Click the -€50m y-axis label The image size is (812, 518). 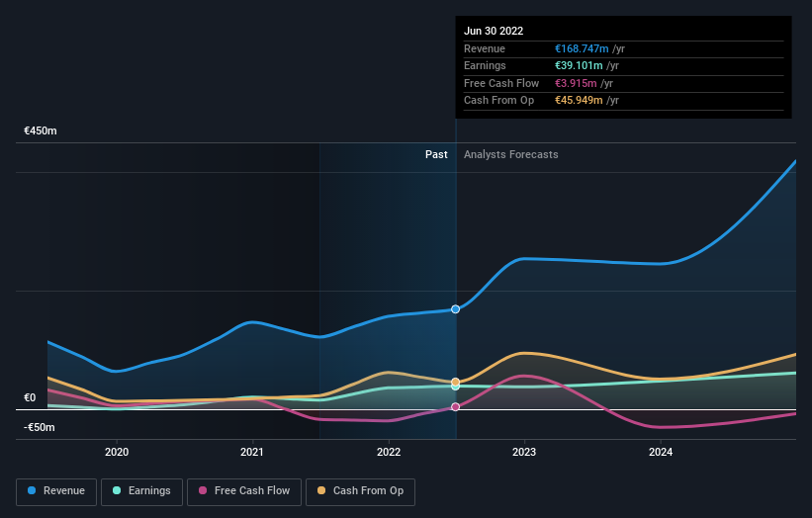coord(40,427)
